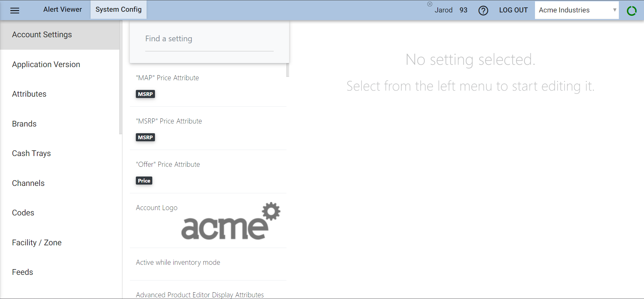Click the Find a setting search field

click(x=209, y=39)
